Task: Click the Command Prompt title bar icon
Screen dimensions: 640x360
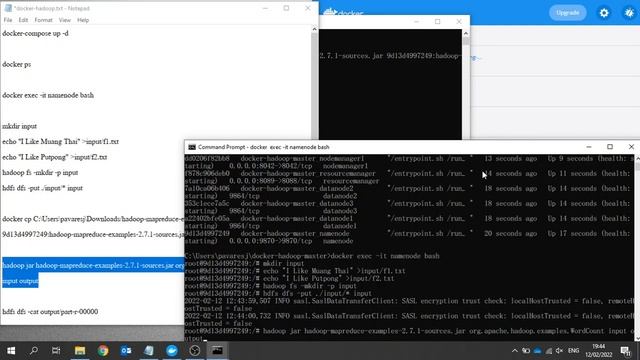Action: [192, 147]
